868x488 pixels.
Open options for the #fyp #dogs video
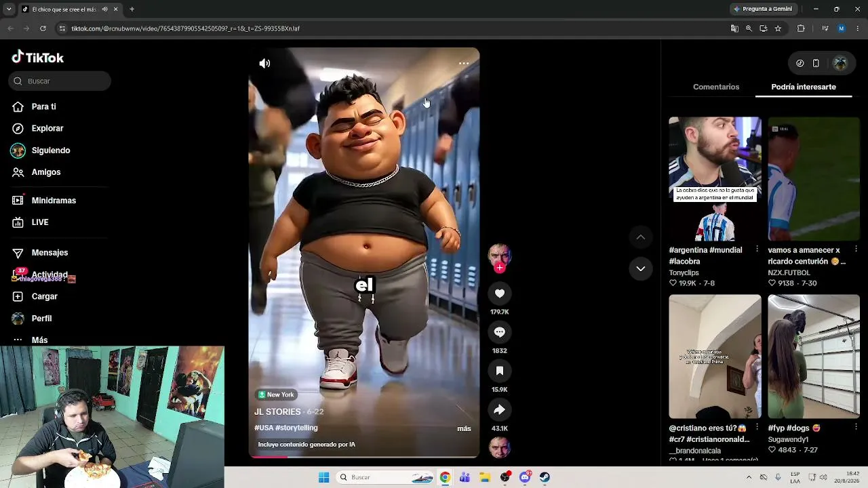coord(856,427)
